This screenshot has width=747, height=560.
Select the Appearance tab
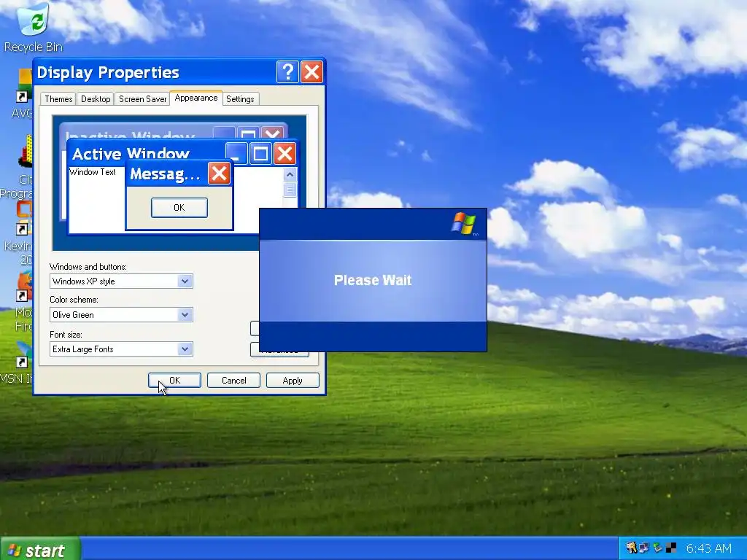tap(196, 98)
